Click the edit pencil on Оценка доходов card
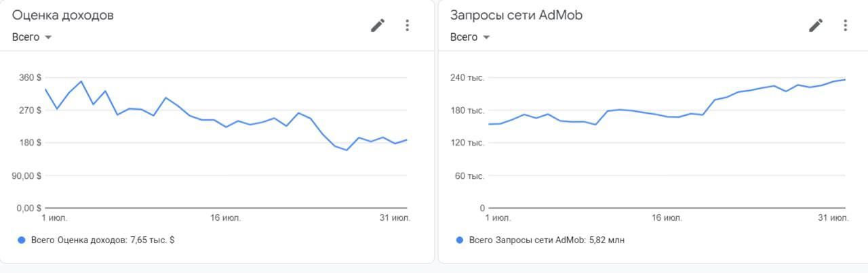Image resolution: width=868 pixels, height=273 pixels. 377,26
